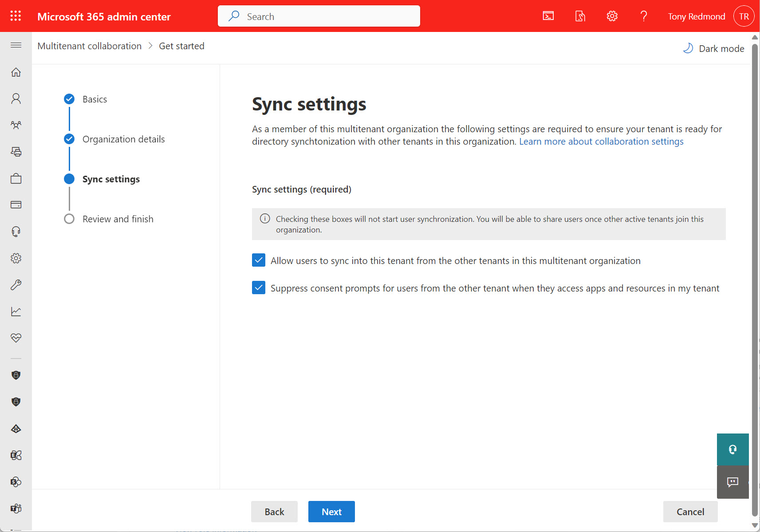Screen dimensions: 760x532
Task: Disable suppress consent prompts checkbox
Action: (258, 288)
